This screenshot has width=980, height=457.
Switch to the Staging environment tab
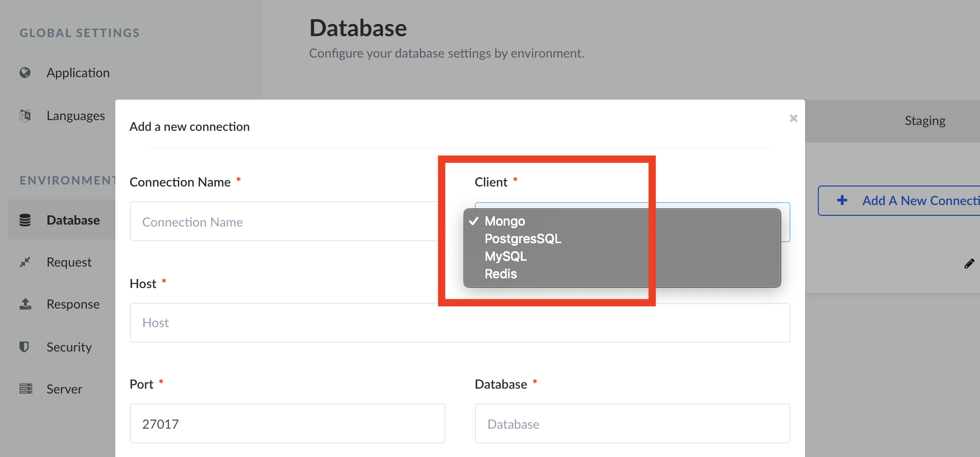click(x=925, y=121)
